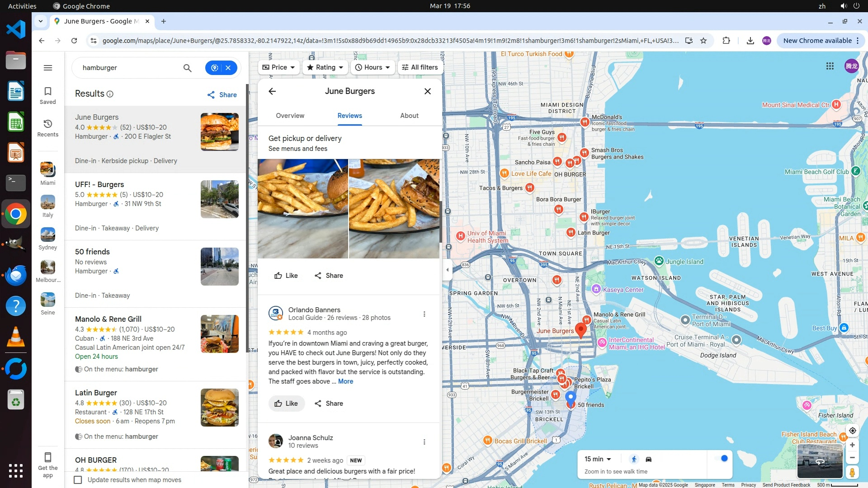Open All filters button
The width and height of the screenshot is (868, 488).
[x=420, y=67]
